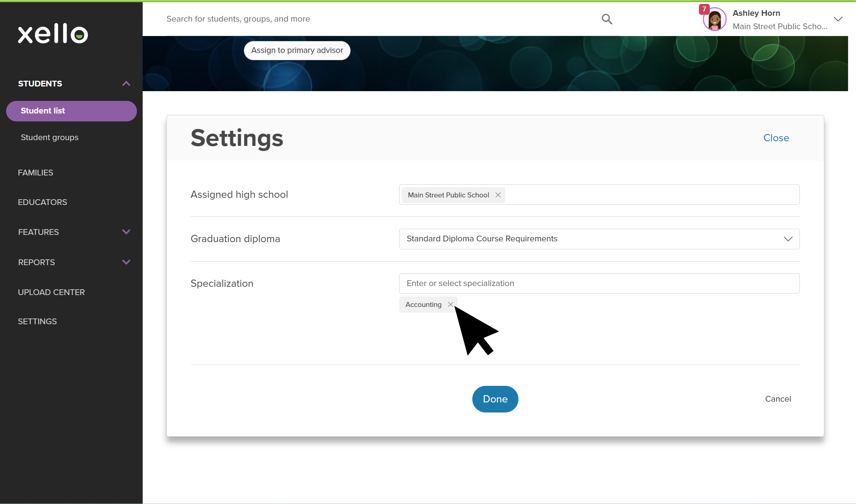Click the Cancel link
The image size is (856, 504).
click(x=778, y=399)
